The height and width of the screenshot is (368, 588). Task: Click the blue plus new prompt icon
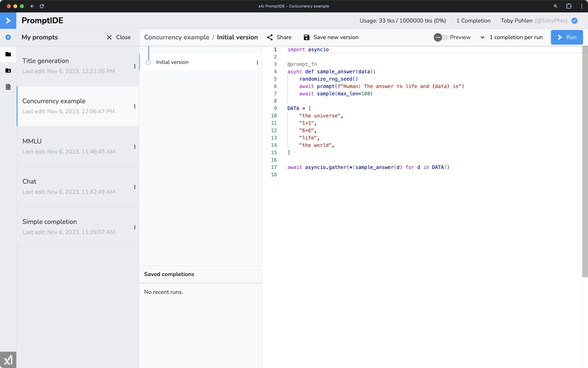point(8,37)
